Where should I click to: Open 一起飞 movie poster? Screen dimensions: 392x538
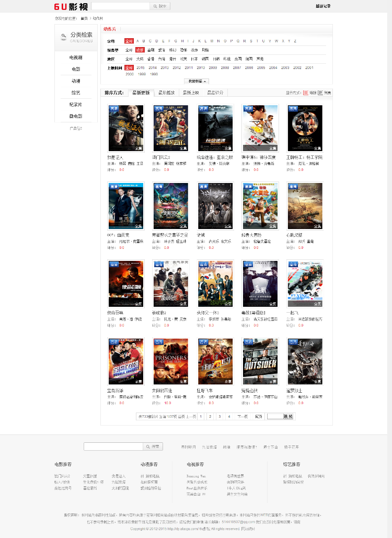click(x=305, y=284)
